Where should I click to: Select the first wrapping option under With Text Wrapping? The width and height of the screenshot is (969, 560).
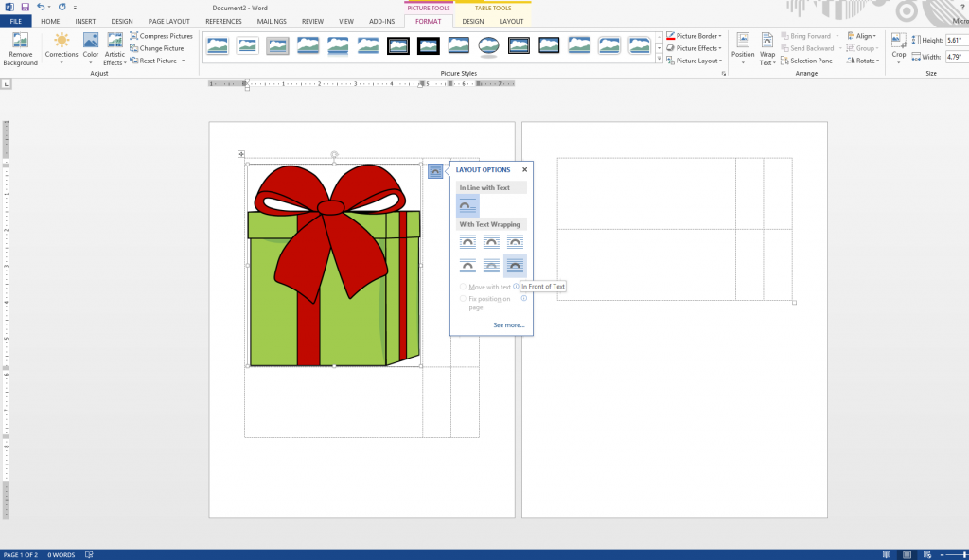467,241
